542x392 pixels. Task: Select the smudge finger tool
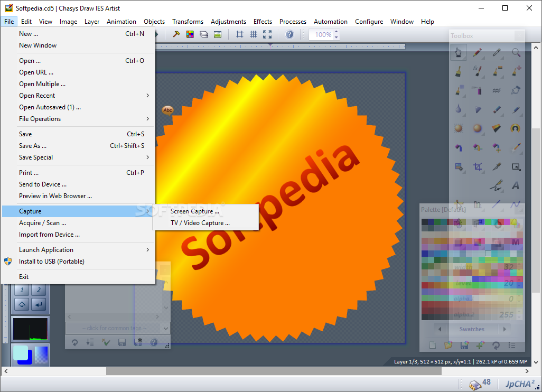pos(516,90)
